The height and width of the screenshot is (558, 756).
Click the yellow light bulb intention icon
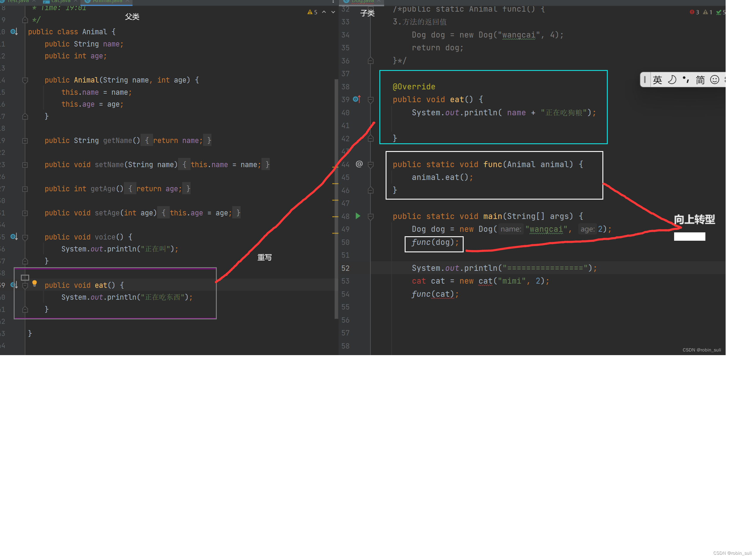[35, 283]
